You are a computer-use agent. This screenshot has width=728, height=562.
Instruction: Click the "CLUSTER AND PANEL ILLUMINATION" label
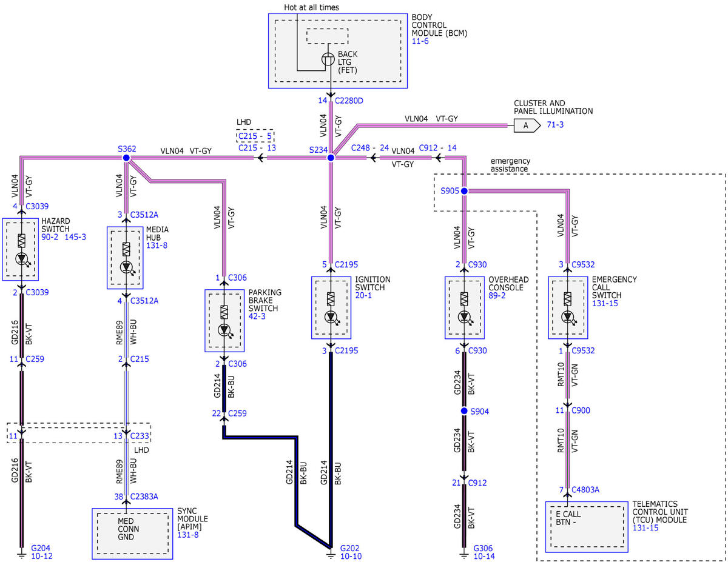click(x=553, y=107)
